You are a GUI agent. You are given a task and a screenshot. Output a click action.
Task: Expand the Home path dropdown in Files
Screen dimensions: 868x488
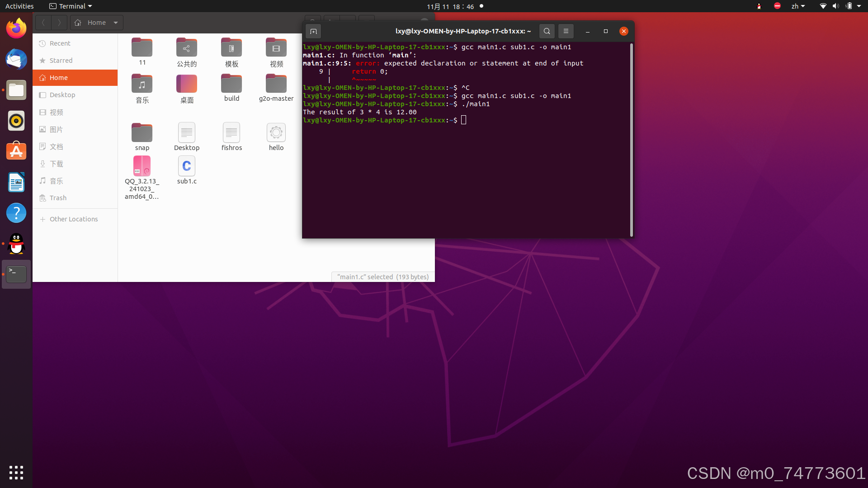point(116,22)
